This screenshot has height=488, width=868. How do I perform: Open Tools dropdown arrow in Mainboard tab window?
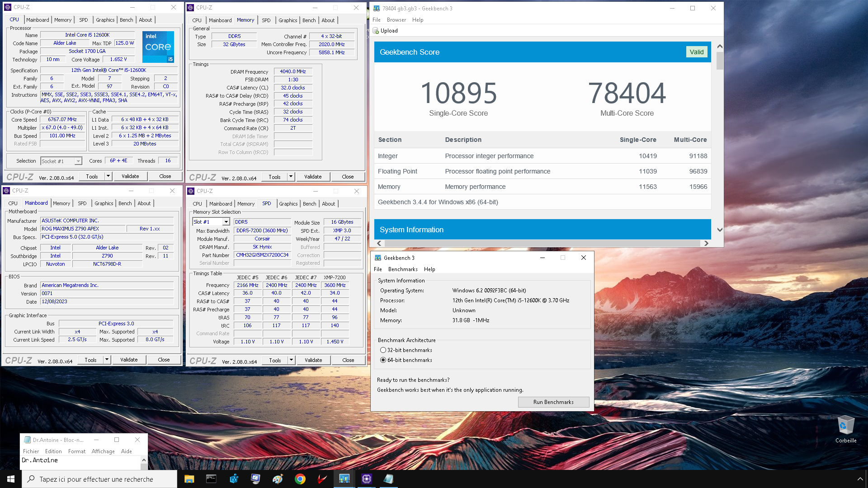click(107, 360)
